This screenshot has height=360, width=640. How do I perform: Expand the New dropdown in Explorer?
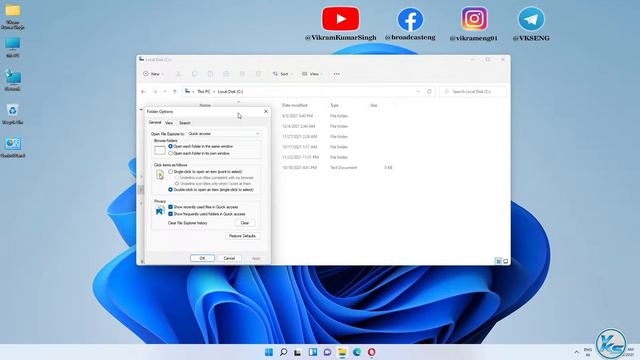(x=153, y=74)
